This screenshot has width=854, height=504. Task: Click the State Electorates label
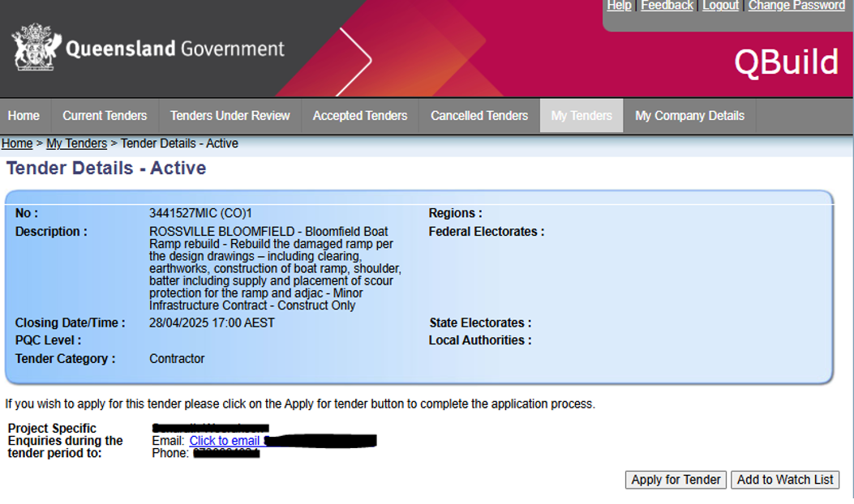click(x=480, y=322)
